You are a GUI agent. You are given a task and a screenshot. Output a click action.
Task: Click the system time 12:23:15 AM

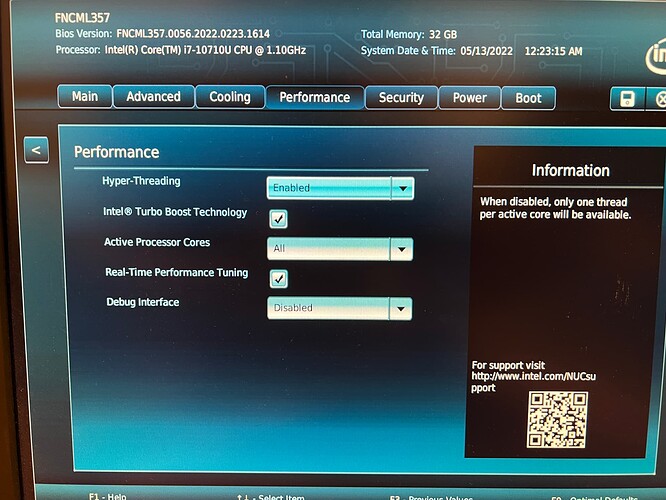tap(553, 51)
